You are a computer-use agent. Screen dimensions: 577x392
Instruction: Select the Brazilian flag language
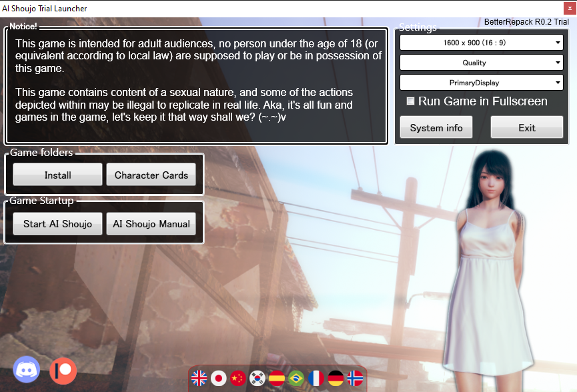(296, 378)
